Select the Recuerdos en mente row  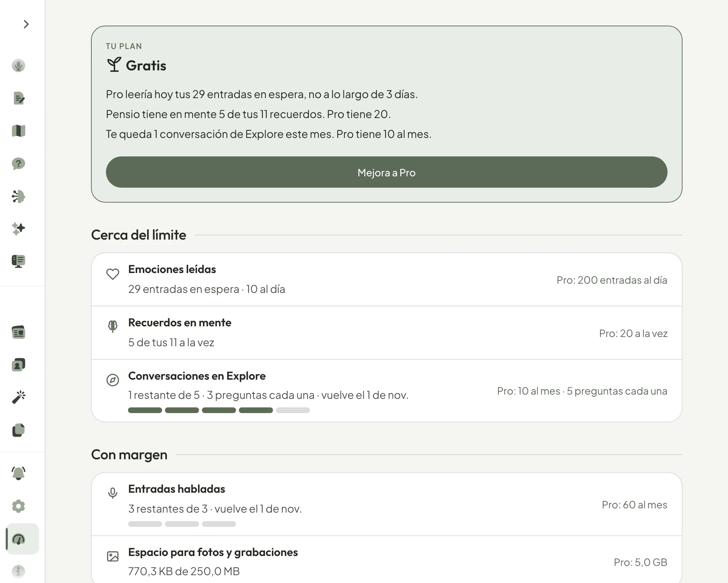(x=386, y=333)
